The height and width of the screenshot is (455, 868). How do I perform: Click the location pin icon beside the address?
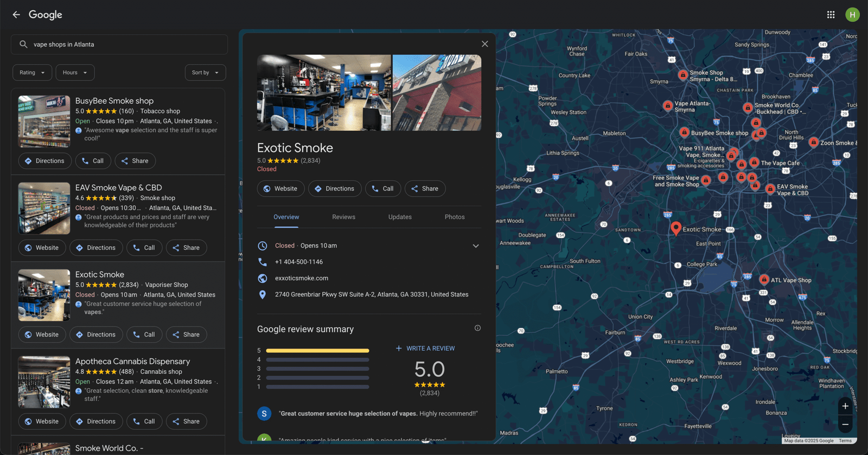(263, 295)
